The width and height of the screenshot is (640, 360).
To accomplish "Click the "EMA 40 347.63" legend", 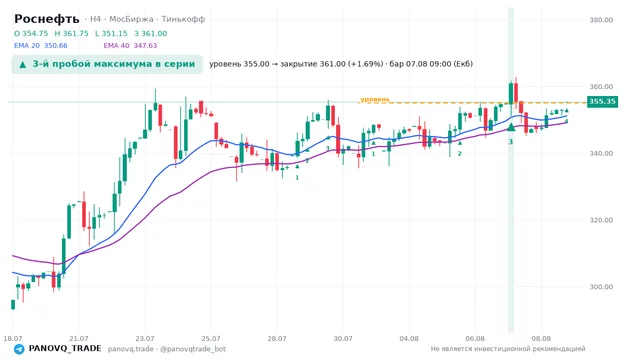I will pyautogui.click(x=130, y=46).
